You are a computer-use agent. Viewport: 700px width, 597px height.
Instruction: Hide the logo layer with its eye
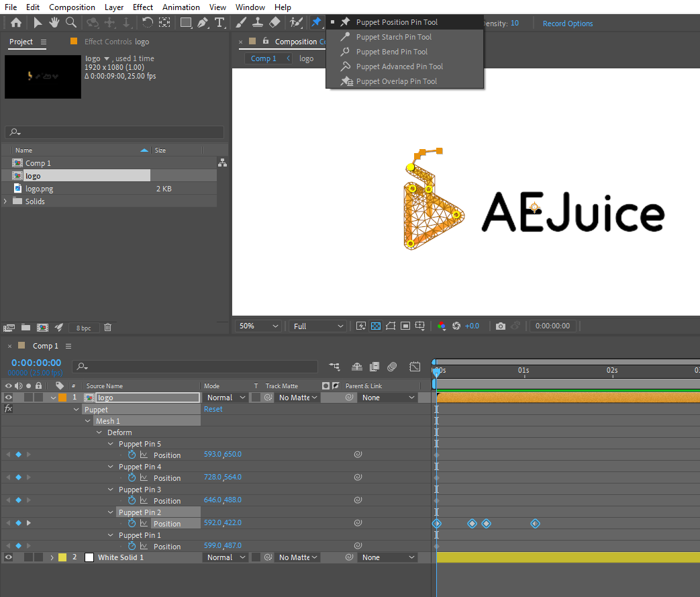pyautogui.click(x=9, y=398)
